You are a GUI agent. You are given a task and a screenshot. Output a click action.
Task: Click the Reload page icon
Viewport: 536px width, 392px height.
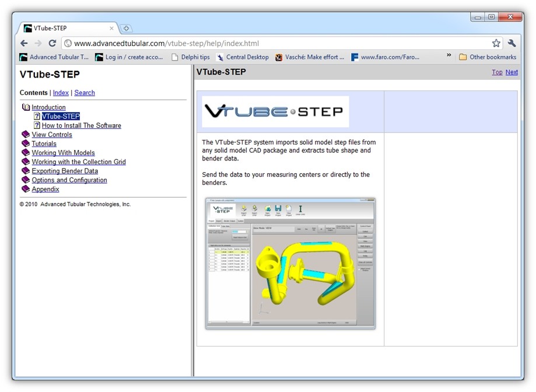pos(52,43)
